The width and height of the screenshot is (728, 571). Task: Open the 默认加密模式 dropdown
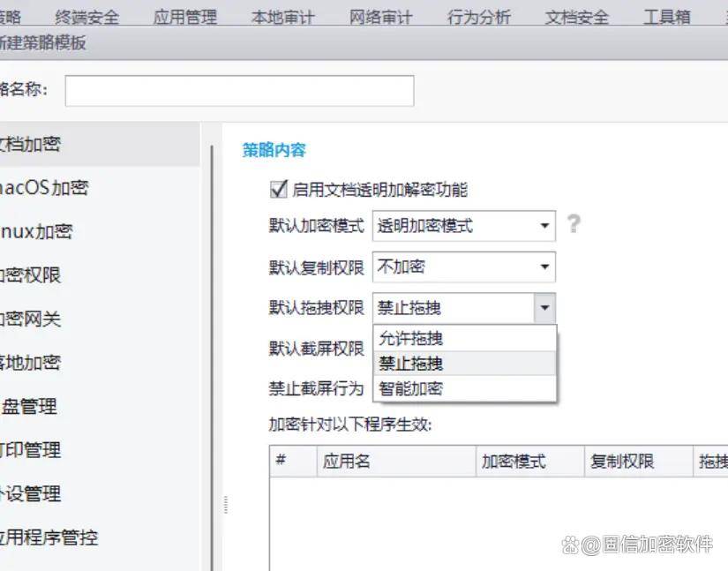coord(463,225)
